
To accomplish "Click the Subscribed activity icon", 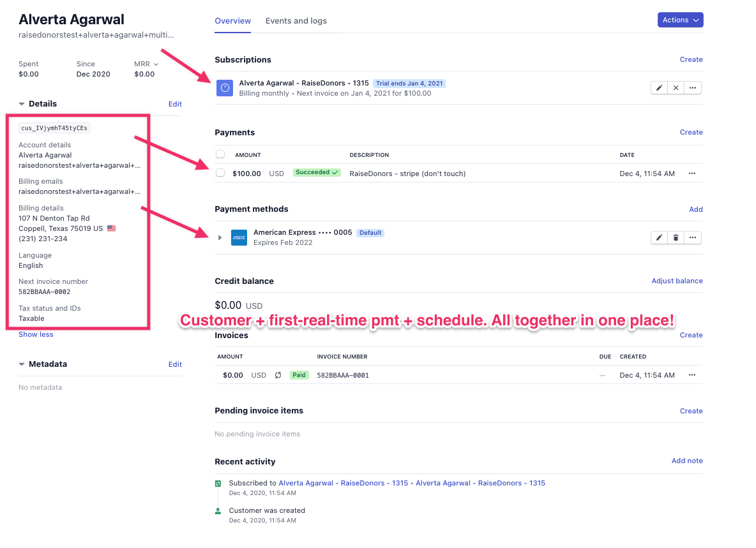I will coord(218,484).
